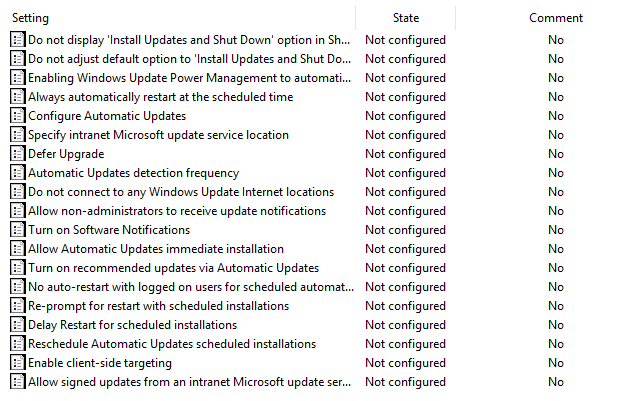
Task: Select Do not connect to any Windows Update Internet locations
Action: coord(181,192)
